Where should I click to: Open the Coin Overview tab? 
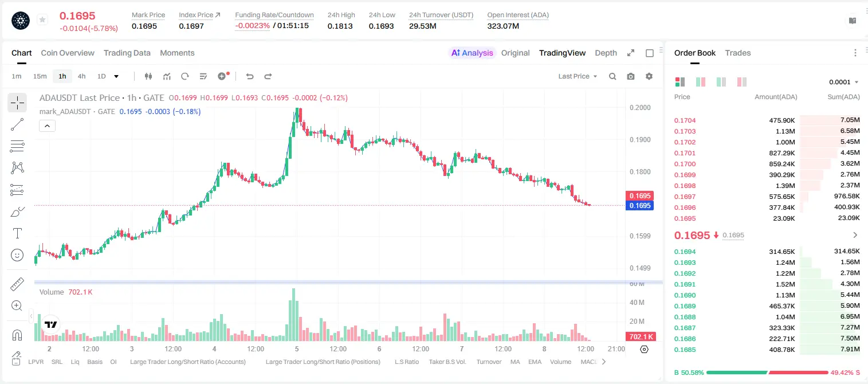tap(68, 53)
